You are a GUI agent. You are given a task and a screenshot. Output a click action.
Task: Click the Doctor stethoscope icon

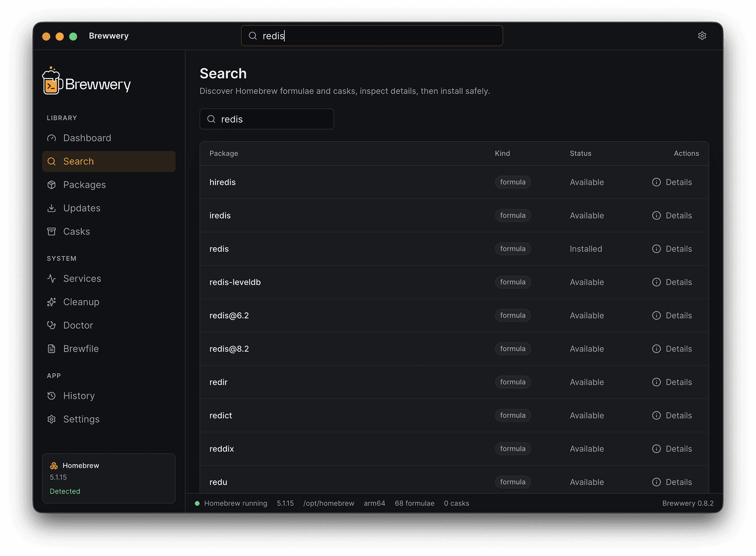52,325
